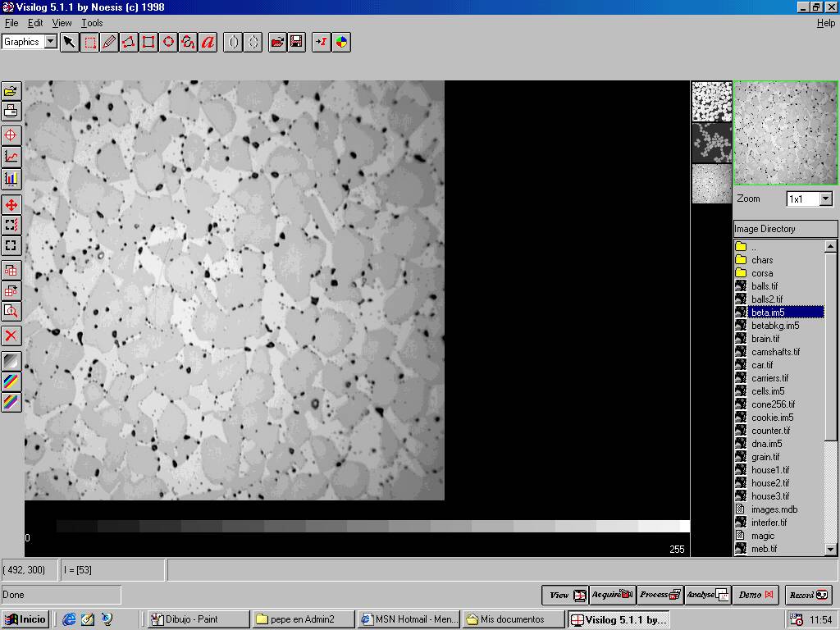
Task: Select the dashed rectangle selection tool
Action: coord(89,42)
